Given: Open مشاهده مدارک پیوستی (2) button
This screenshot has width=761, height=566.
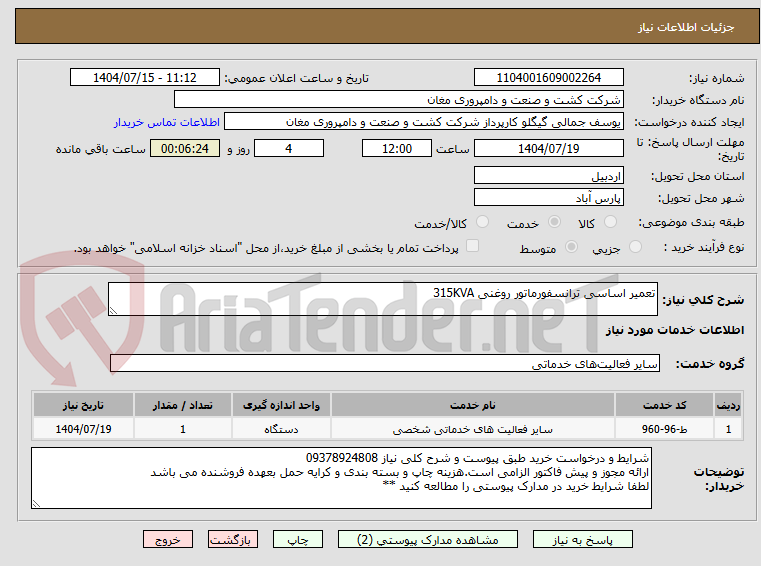Looking at the screenshot, I should 428,539.
